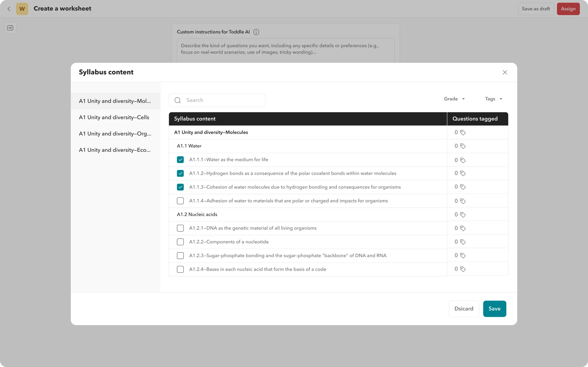Uncheck A1.1.1 Water as the medium for life
Viewport: 588px width, 367px height.
tap(180, 160)
